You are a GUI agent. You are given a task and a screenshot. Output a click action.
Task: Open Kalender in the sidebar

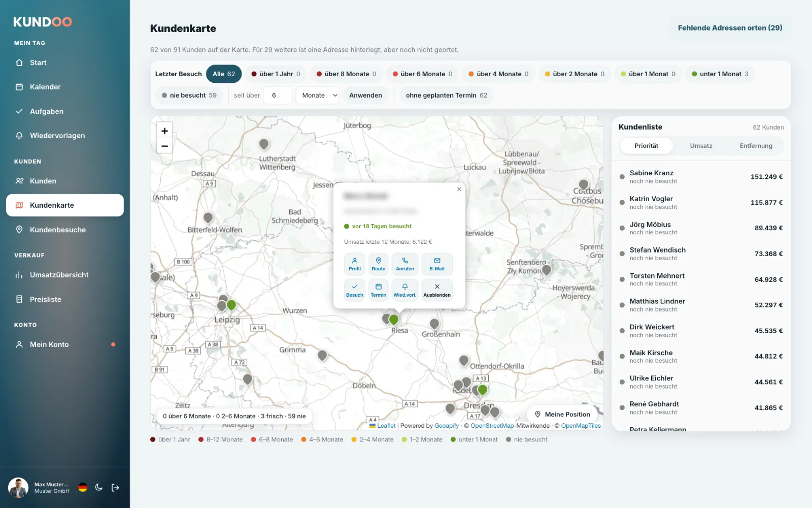(x=65, y=87)
